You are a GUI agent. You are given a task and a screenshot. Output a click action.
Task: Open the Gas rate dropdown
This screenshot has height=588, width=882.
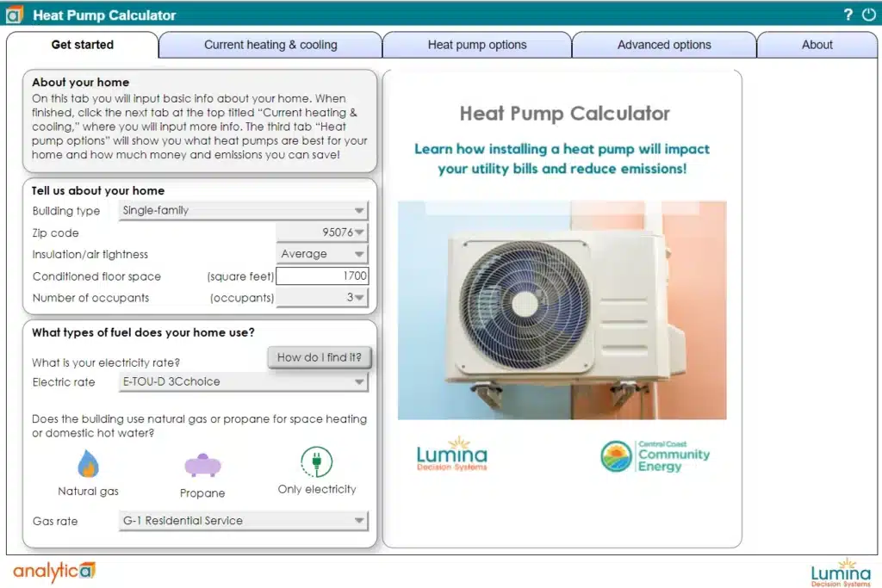click(x=243, y=521)
